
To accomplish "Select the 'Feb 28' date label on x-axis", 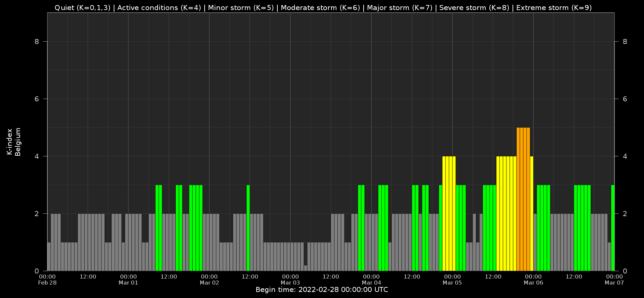I will point(47,283).
